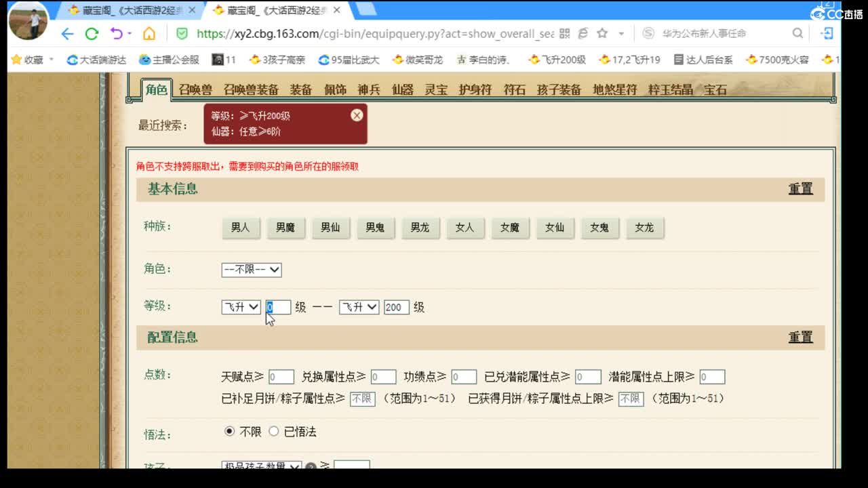The image size is (868, 488).
Task: Open the 角色 --不限-- dropdown
Action: point(252,270)
